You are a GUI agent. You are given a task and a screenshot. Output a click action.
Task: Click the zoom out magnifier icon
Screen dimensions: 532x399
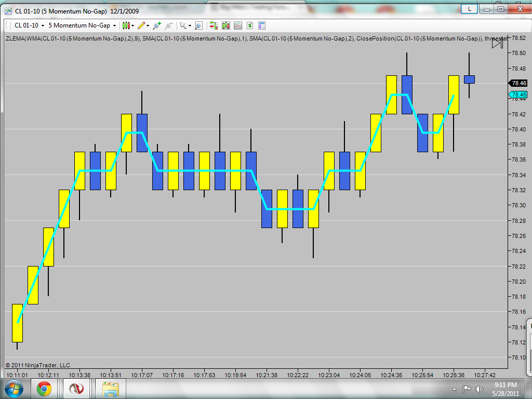point(169,25)
